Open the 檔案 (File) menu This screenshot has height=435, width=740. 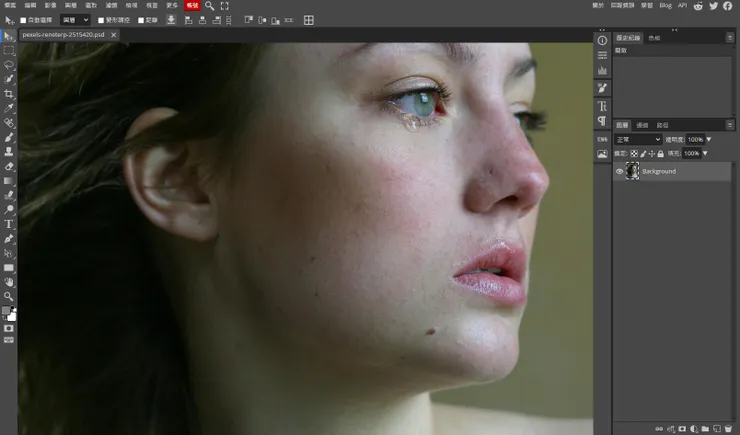10,6
